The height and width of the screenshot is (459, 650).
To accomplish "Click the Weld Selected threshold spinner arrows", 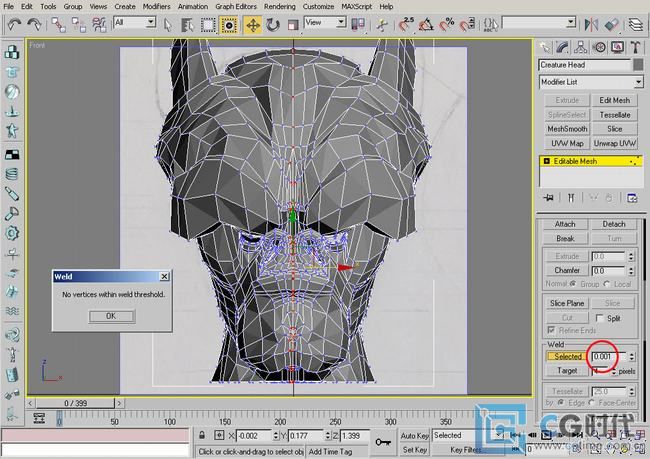I will [x=631, y=356].
